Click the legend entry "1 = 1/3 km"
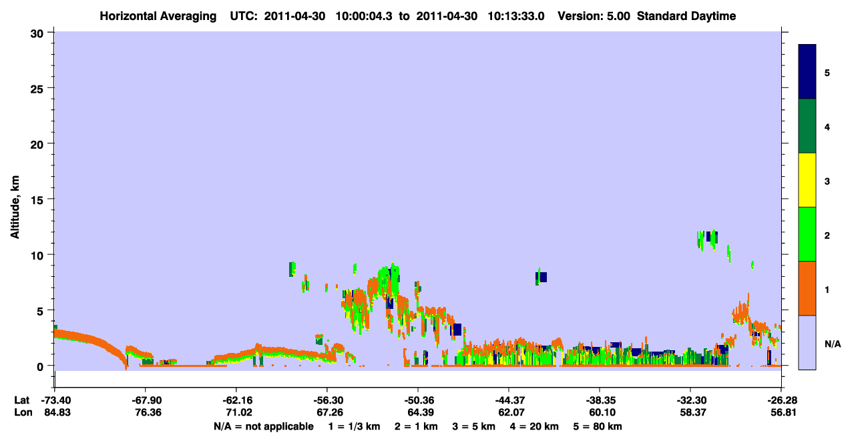868x445 pixels. pos(354,426)
